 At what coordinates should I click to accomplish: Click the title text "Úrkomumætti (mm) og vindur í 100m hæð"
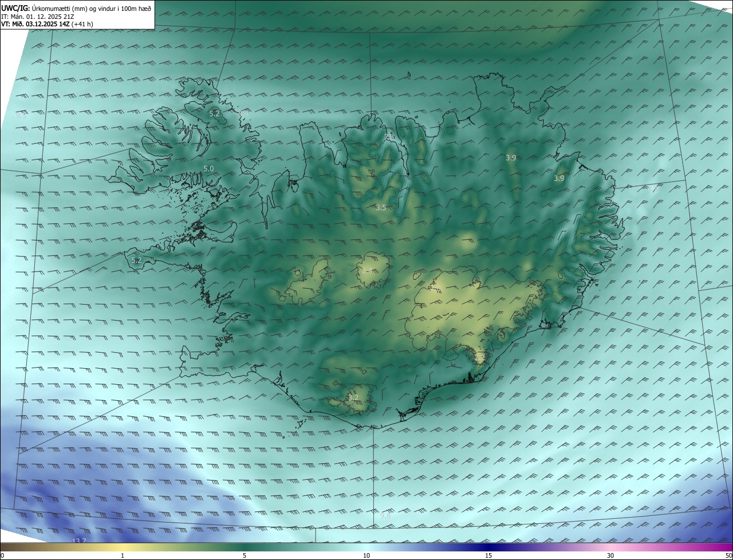pos(92,8)
